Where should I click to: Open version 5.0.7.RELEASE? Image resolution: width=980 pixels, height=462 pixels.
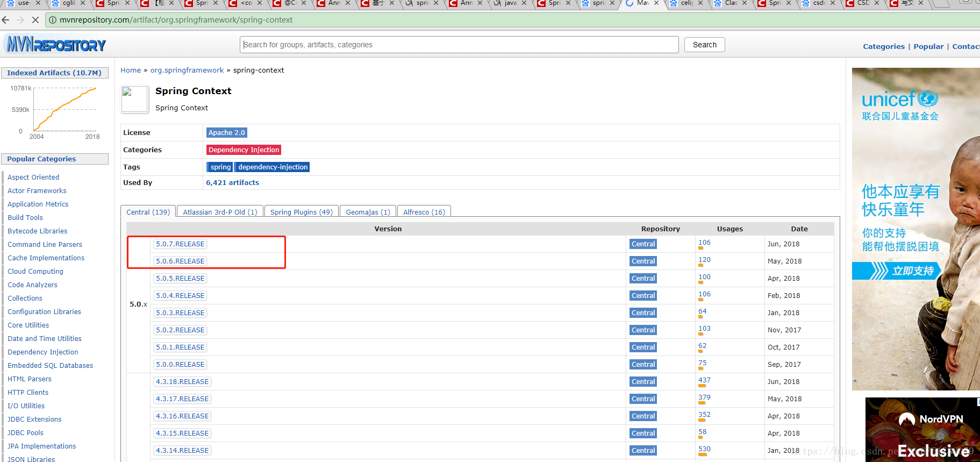click(180, 244)
